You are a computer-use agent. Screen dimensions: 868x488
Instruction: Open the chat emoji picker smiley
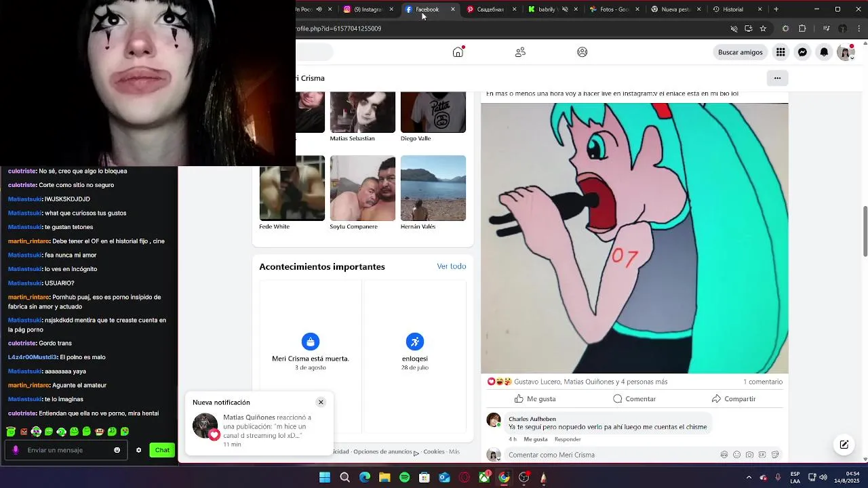117,450
